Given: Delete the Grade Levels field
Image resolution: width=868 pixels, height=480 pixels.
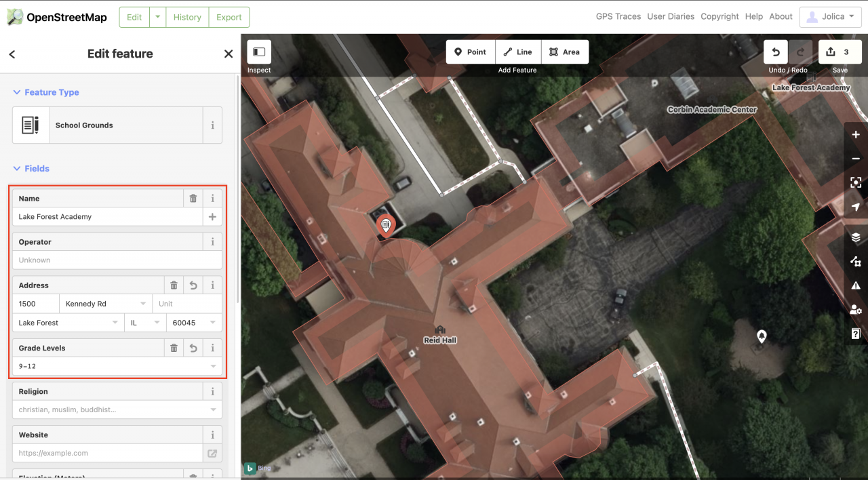Looking at the screenshot, I should (x=174, y=348).
